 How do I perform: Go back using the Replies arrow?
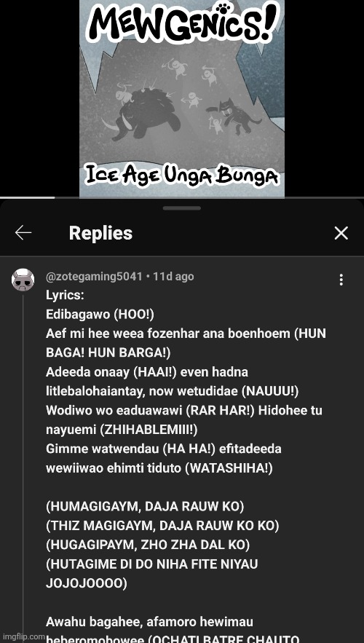pyautogui.click(x=23, y=233)
